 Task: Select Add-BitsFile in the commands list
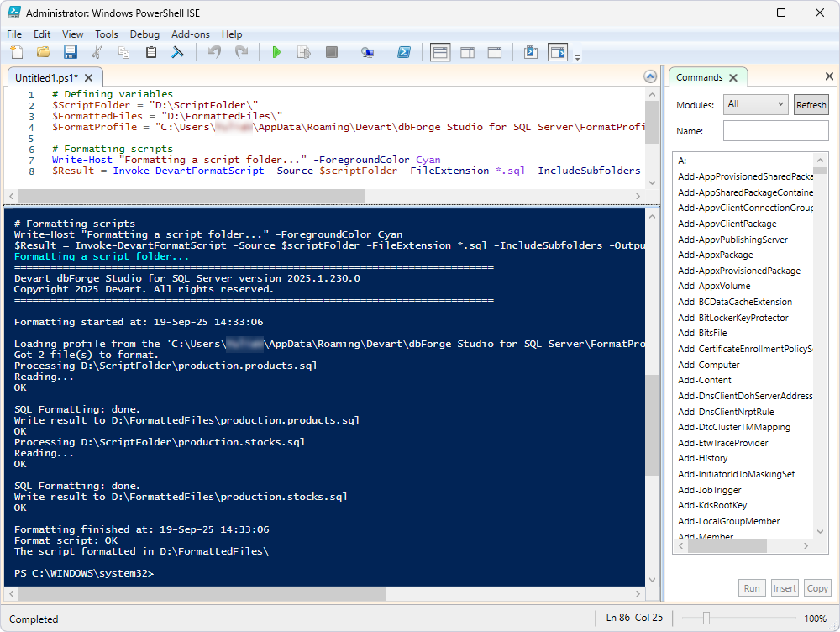coord(702,334)
